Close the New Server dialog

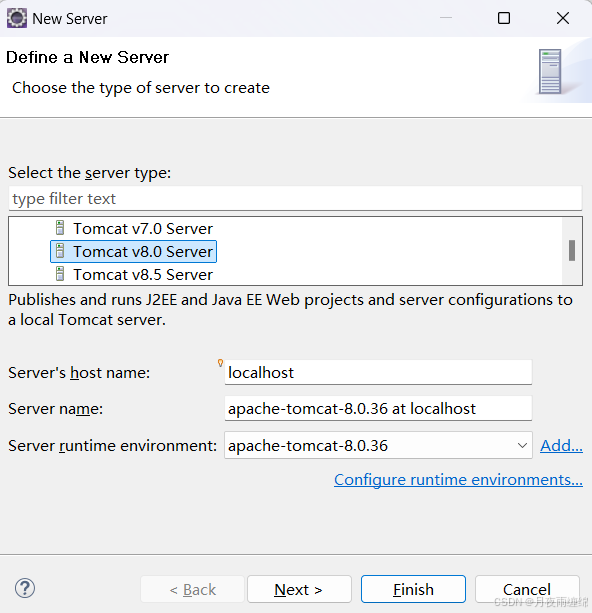click(x=563, y=18)
